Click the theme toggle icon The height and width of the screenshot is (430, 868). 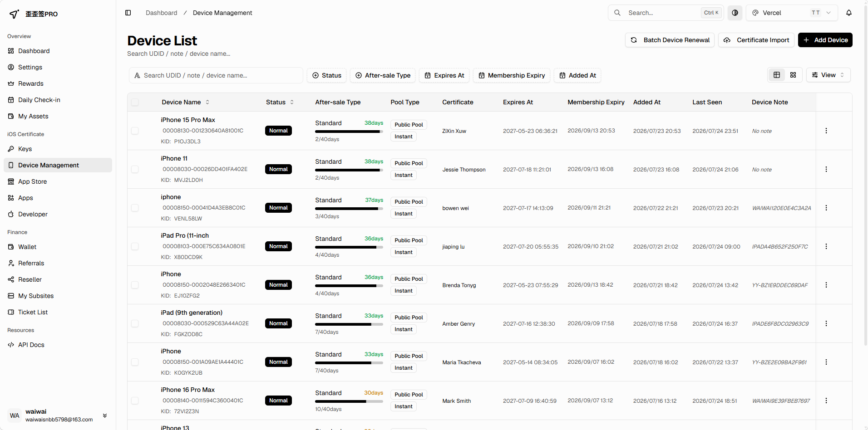click(735, 13)
